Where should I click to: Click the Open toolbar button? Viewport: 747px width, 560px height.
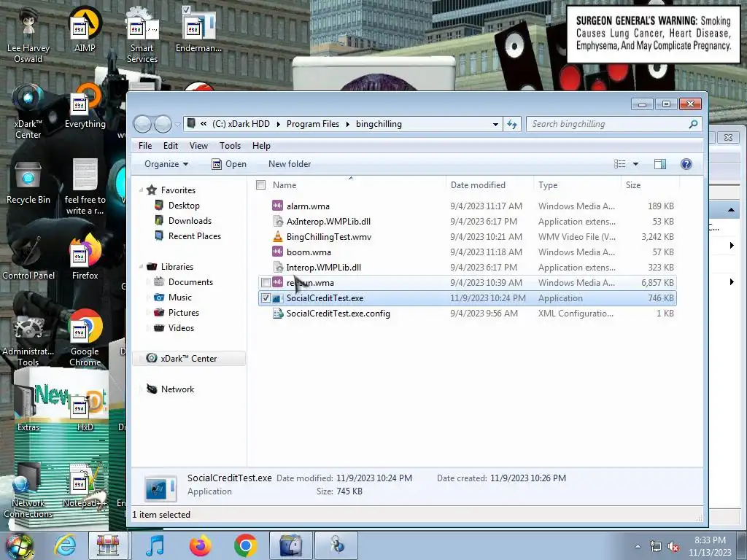pyautogui.click(x=229, y=164)
